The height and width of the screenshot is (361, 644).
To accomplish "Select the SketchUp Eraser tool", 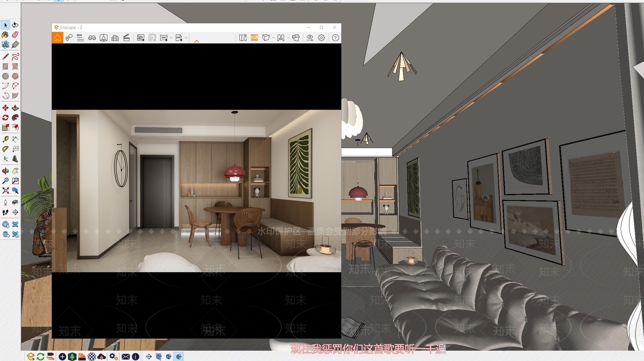I will point(15,35).
